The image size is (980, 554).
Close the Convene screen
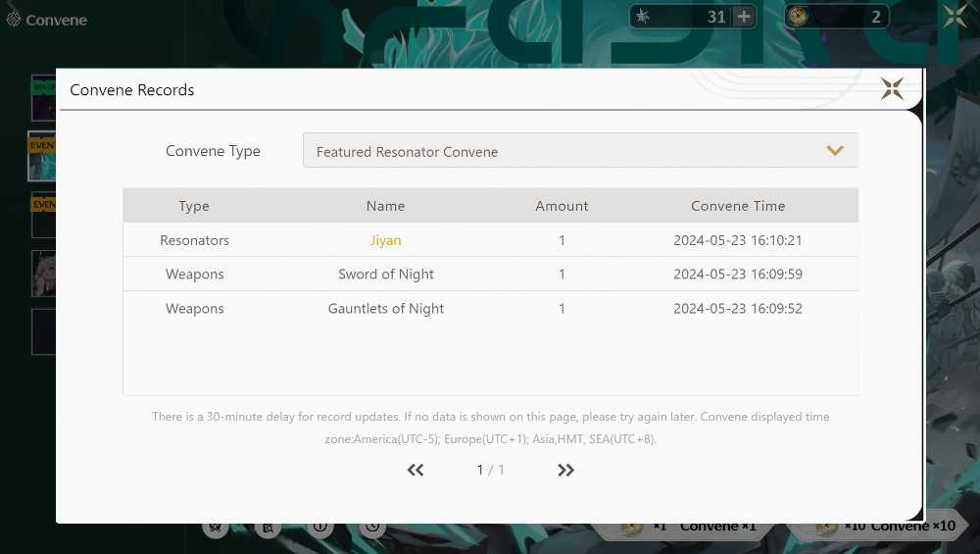pos(955,17)
